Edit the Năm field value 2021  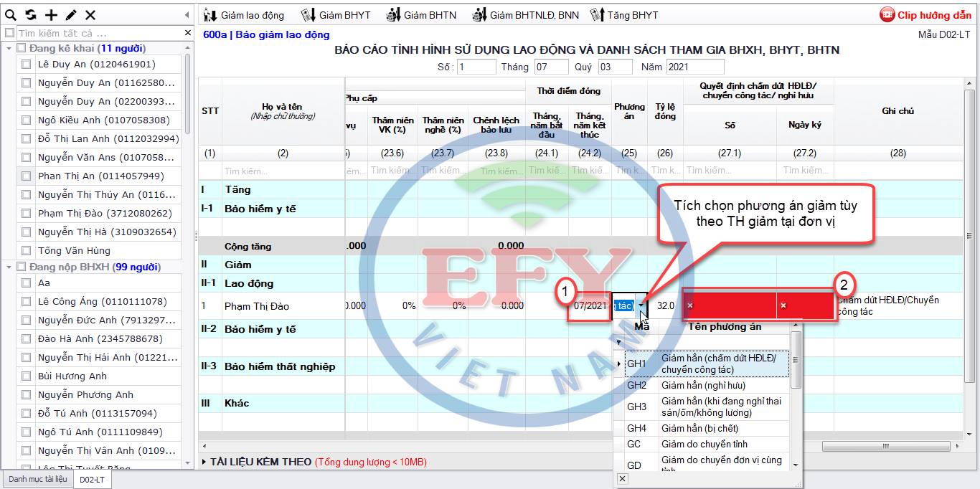(695, 67)
